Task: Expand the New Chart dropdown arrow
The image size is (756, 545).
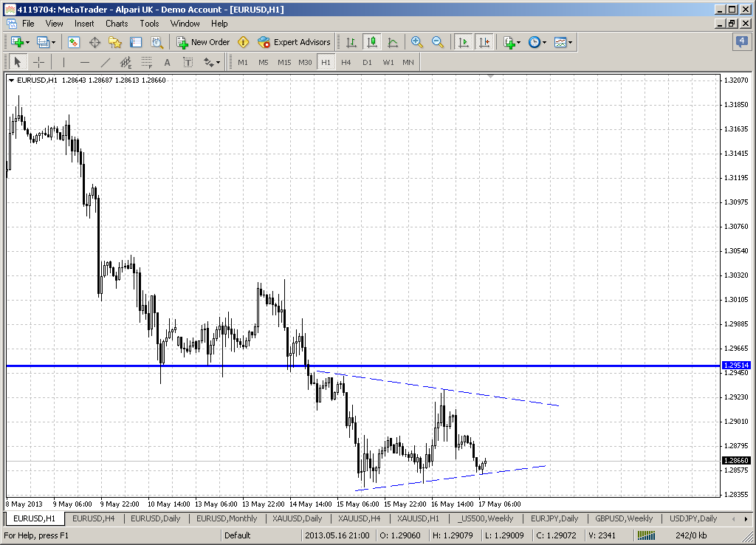Action: pos(27,42)
